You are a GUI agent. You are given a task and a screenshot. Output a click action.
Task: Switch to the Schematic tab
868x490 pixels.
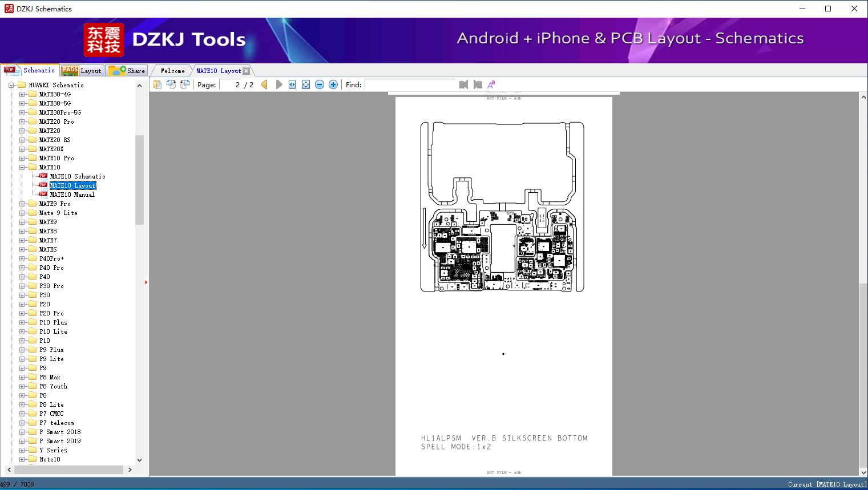click(x=29, y=70)
